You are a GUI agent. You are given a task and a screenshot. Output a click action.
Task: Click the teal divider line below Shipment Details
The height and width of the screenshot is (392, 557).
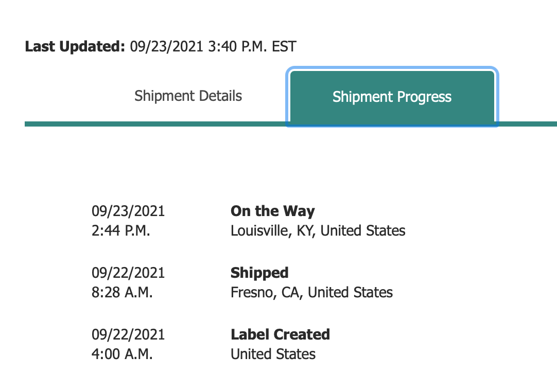click(154, 124)
